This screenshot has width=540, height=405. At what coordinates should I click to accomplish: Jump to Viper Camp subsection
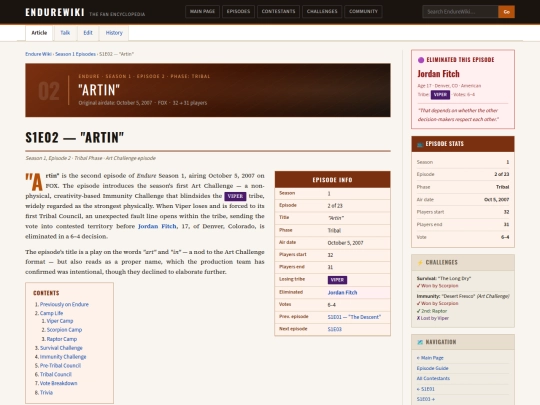tap(60, 321)
